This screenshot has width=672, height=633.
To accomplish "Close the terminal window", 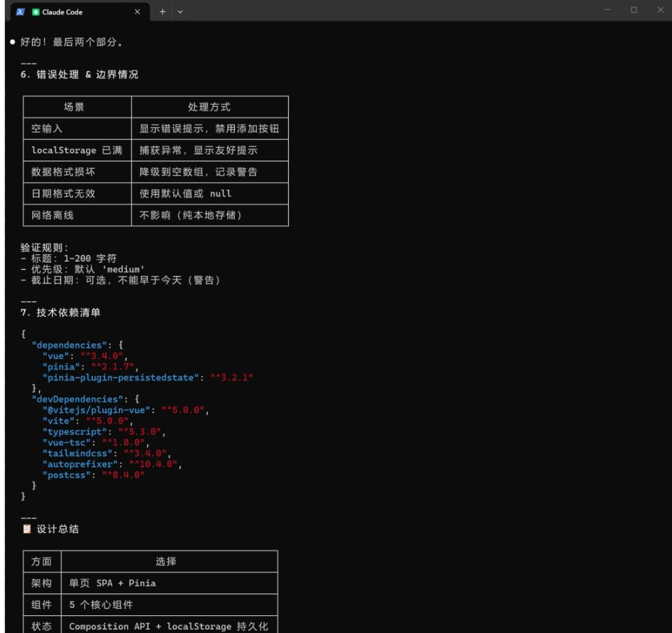I will point(660,10).
